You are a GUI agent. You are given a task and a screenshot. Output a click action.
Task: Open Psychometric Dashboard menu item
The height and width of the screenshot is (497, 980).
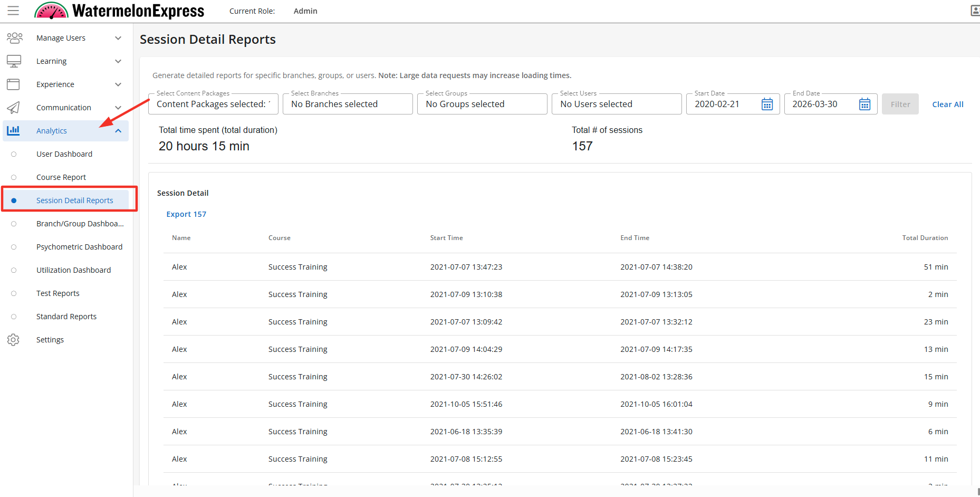pyautogui.click(x=79, y=247)
